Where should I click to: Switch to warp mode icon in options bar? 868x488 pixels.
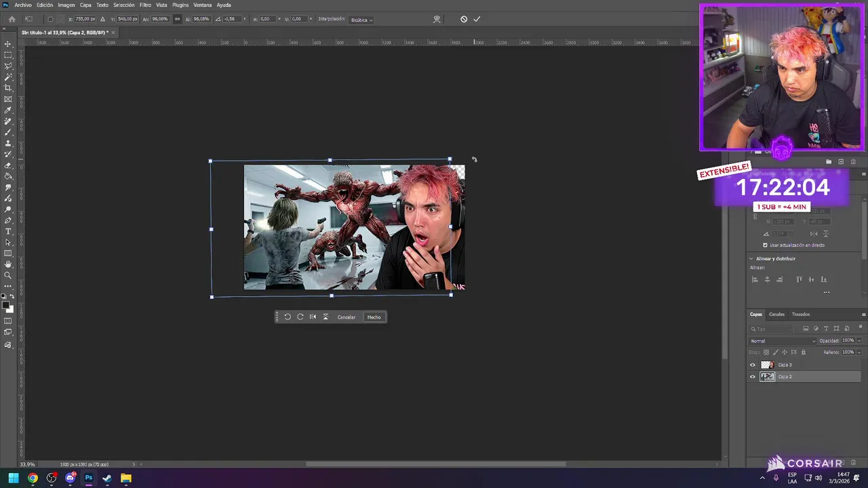click(437, 19)
